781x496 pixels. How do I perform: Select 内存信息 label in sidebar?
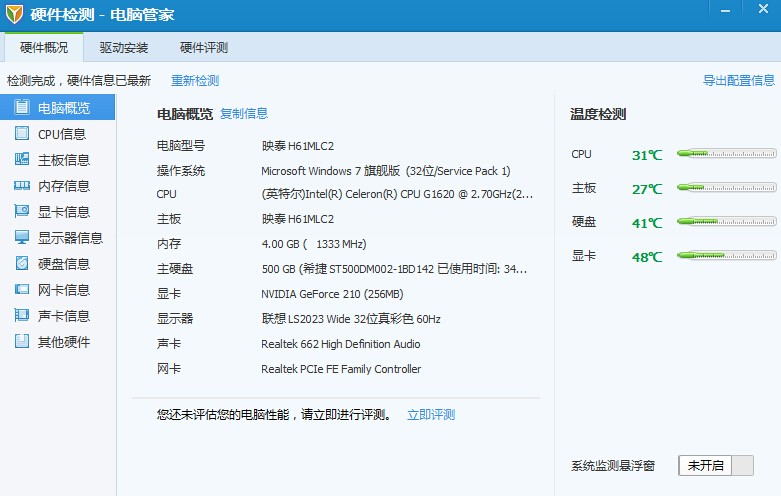click(x=64, y=186)
